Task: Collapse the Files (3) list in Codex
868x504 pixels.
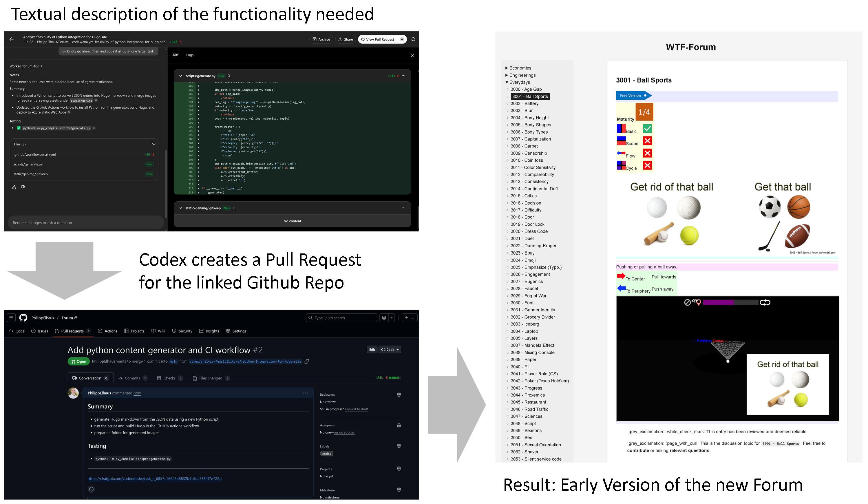Action: [154, 144]
